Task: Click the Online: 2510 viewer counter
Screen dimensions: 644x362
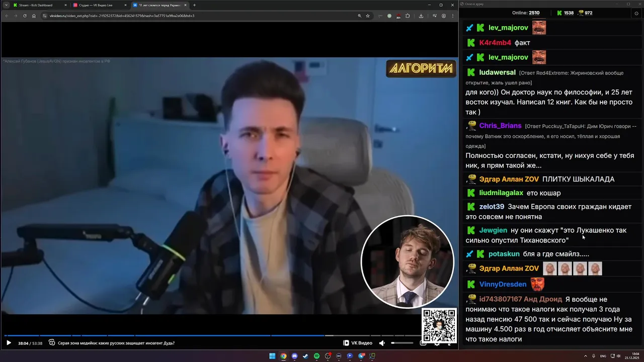Action: coord(525,13)
